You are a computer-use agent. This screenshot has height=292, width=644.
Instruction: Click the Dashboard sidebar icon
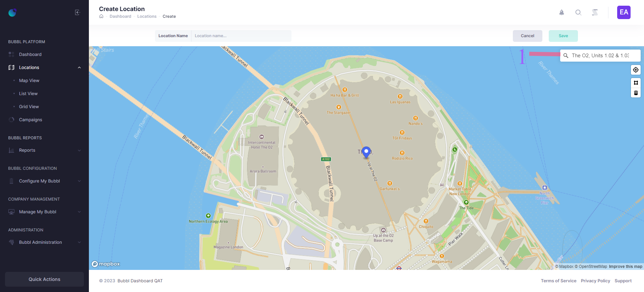click(11, 54)
